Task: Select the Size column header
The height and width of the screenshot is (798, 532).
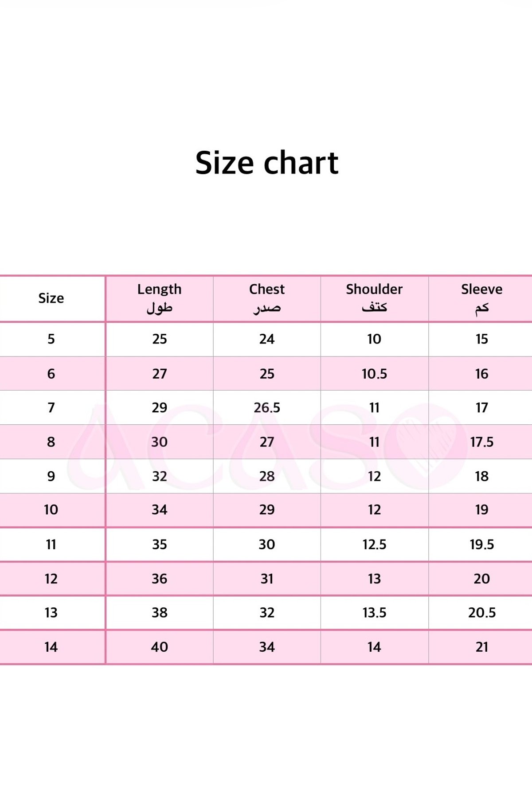Action: [x=51, y=298]
